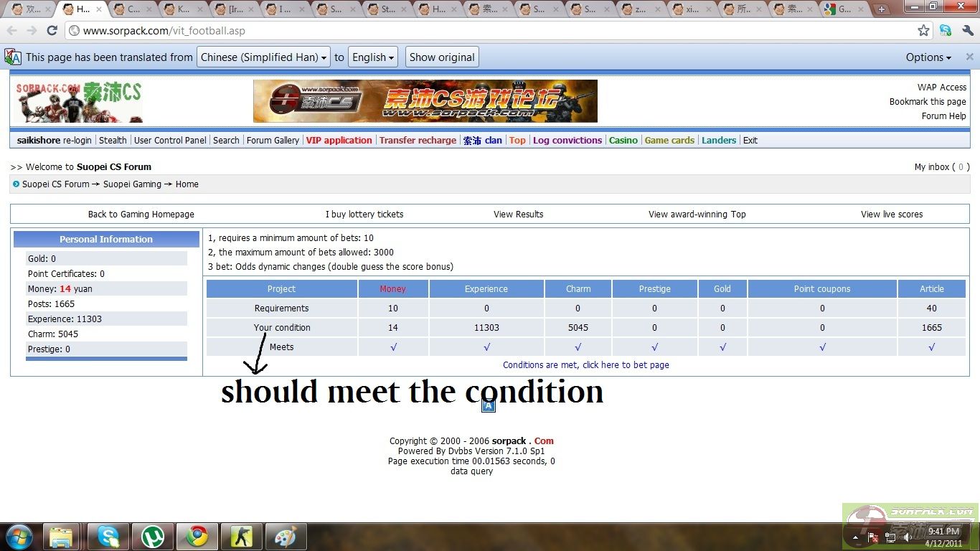The image size is (980, 551).
Task: Switch to the Google browser tab
Action: point(842,9)
